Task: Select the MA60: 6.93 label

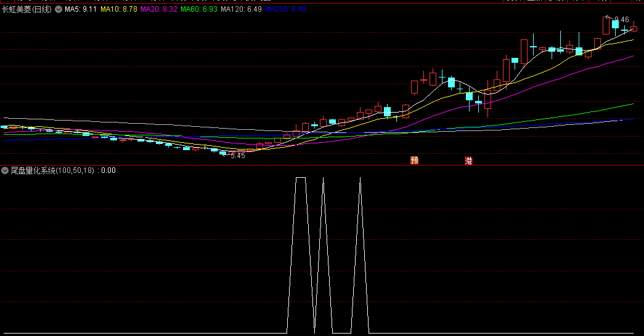Action: click(199, 9)
